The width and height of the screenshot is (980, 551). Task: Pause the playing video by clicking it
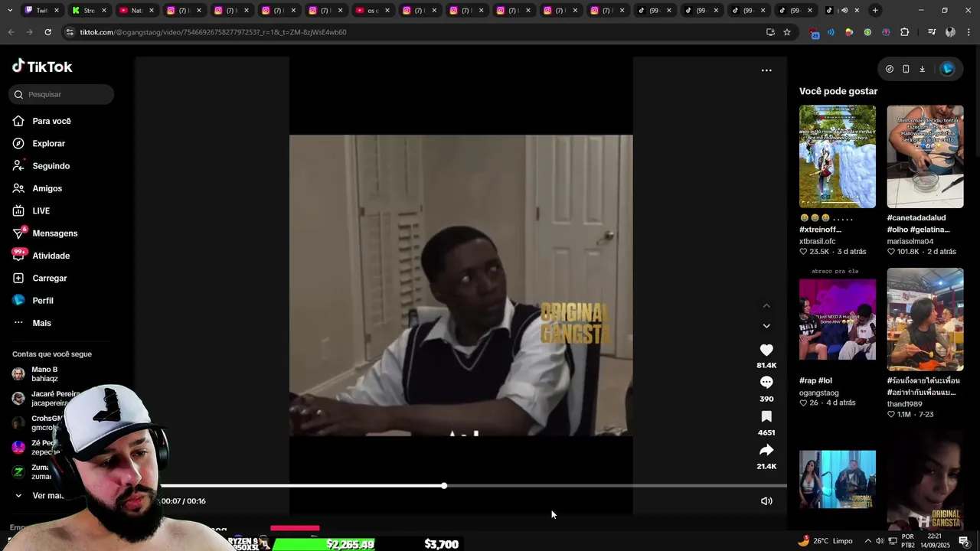461,285
